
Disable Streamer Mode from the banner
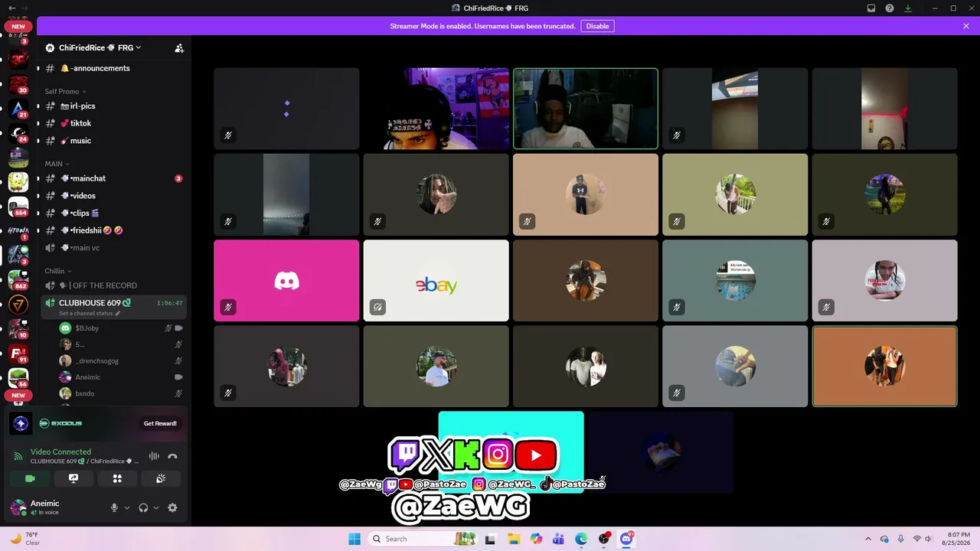tap(597, 26)
